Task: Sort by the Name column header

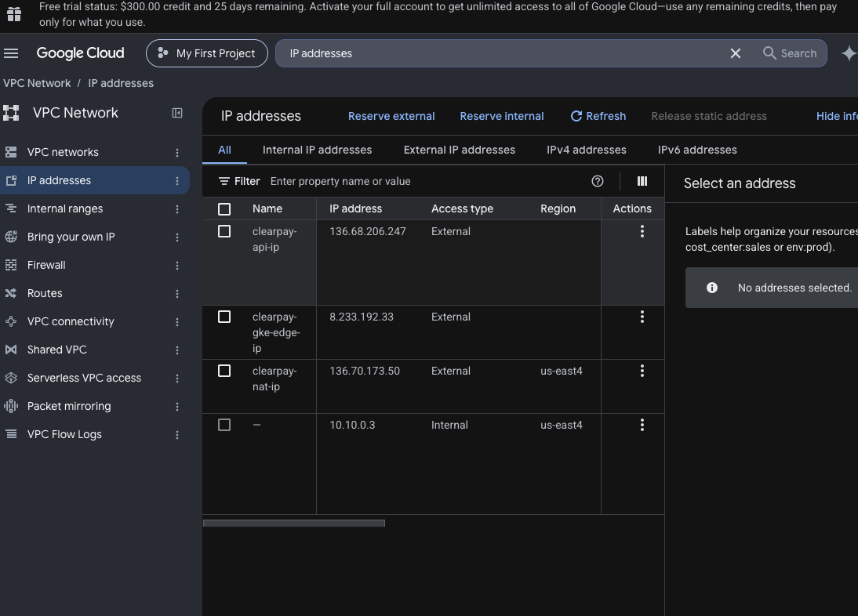Action: click(x=267, y=208)
